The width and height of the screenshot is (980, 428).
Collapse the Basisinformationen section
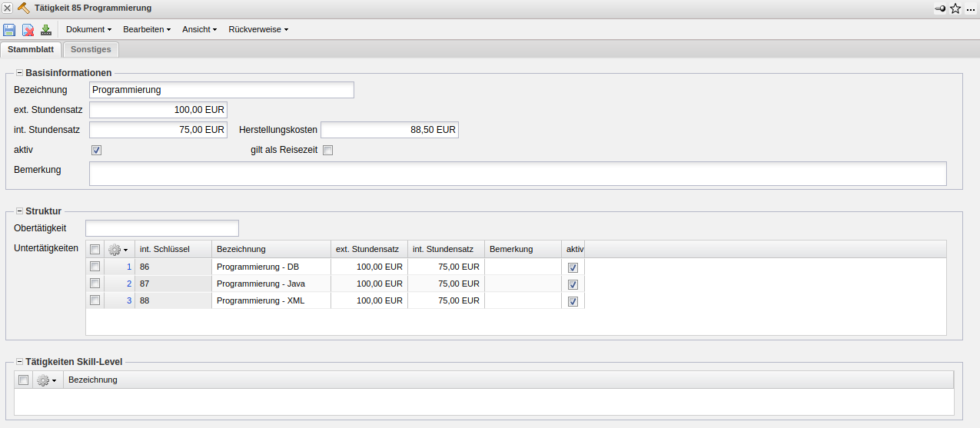(x=19, y=73)
